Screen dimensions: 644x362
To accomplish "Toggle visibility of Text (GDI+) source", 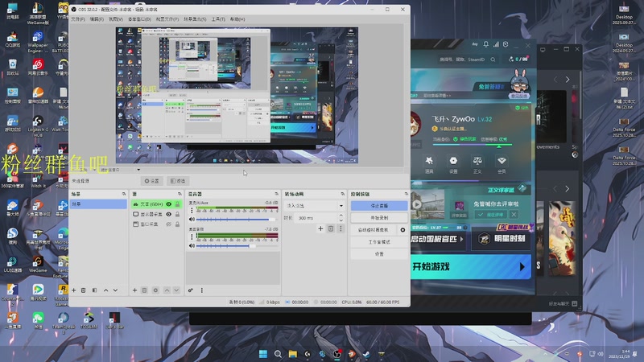I will coord(169,204).
